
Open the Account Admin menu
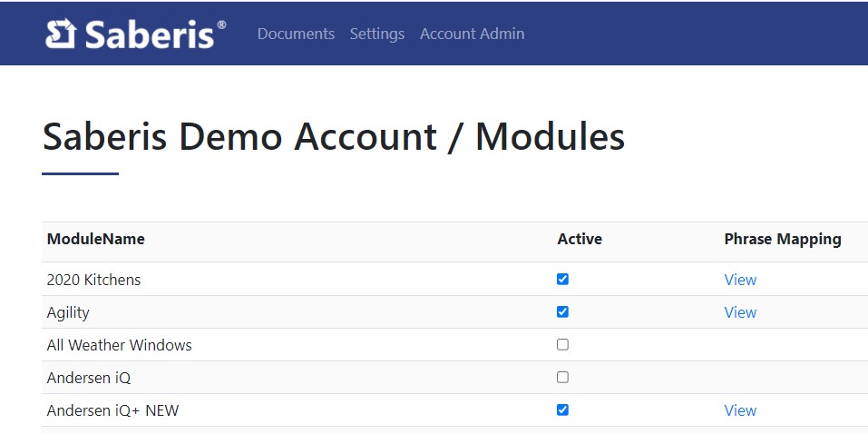[x=472, y=34]
